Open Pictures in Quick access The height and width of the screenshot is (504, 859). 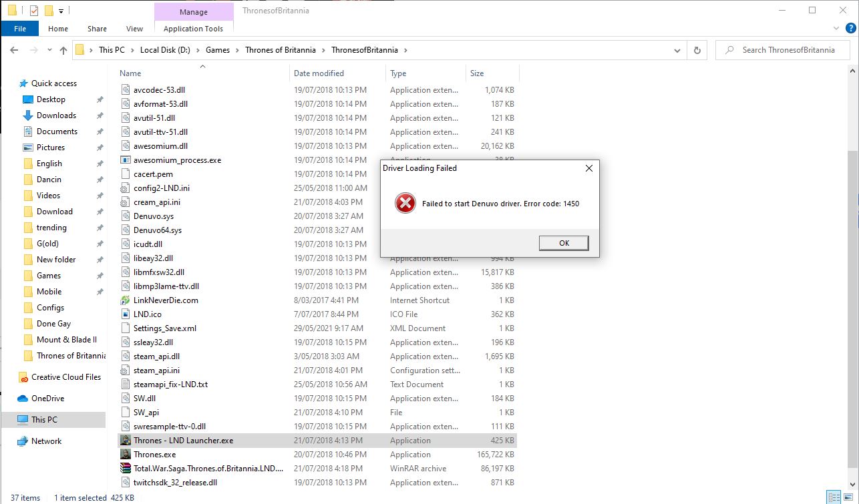[51, 148]
